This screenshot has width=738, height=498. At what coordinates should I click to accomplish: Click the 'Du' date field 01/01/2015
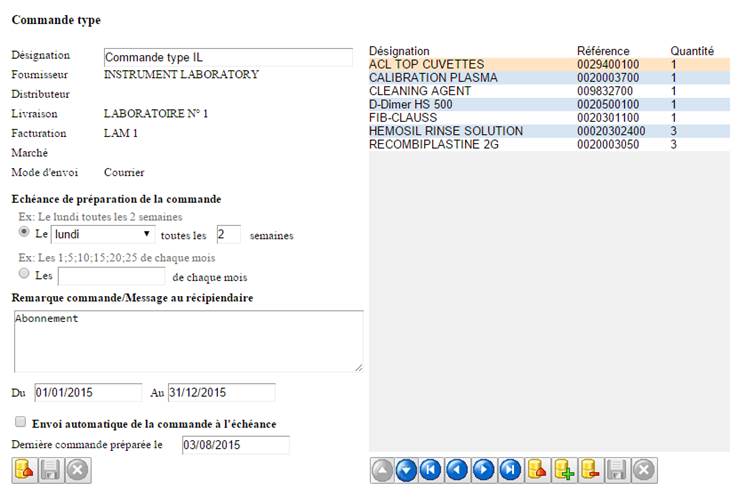pos(88,393)
